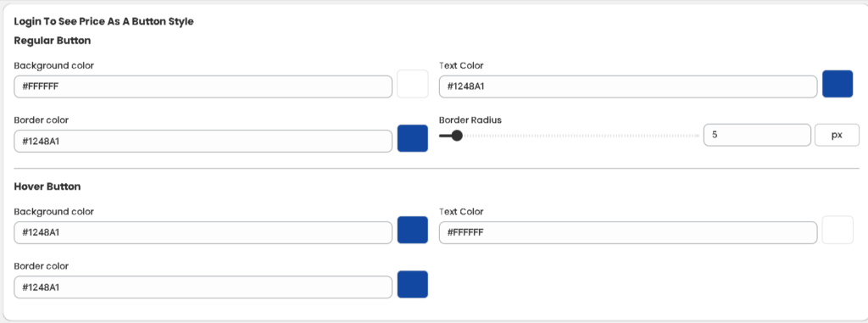This screenshot has width=868, height=323.
Task: Open the white Hover Button text swatch
Action: [x=837, y=230]
